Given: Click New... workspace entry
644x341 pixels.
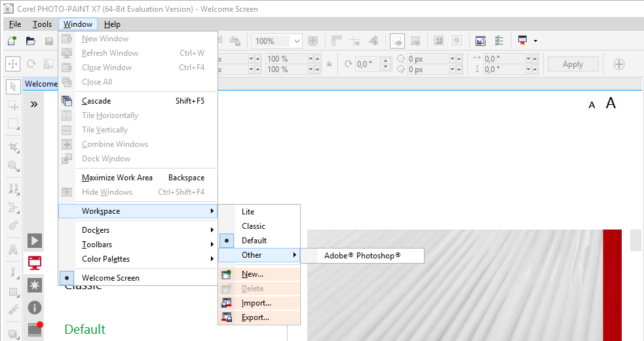Looking at the screenshot, I should 259,274.
